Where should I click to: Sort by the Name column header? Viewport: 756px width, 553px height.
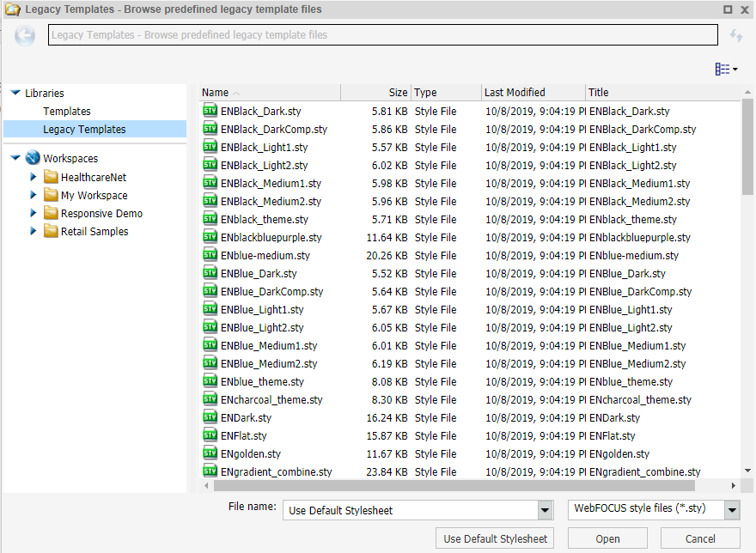(270, 93)
